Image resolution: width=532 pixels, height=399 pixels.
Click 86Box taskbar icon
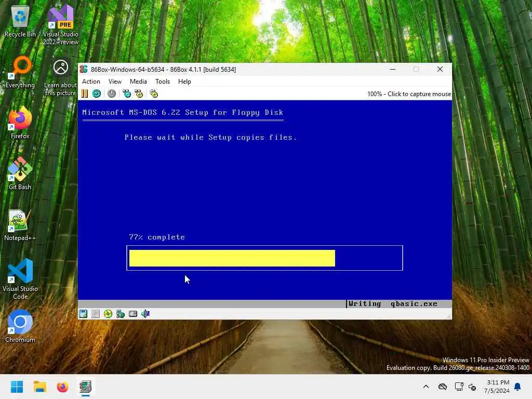[86, 387]
